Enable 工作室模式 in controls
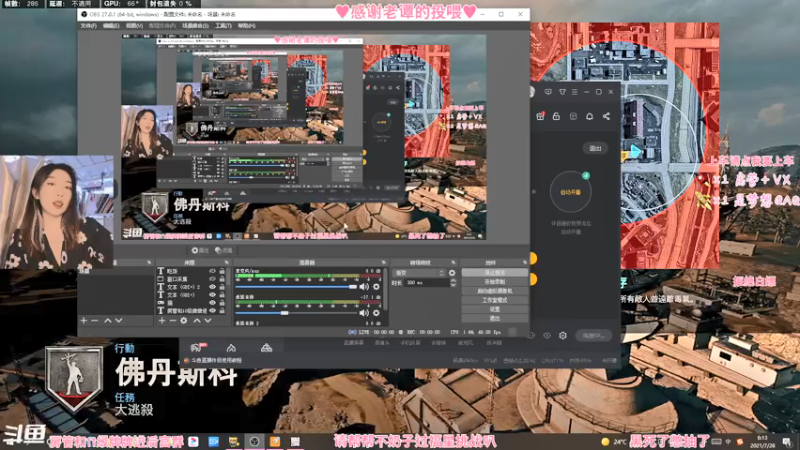Image resolution: width=800 pixels, height=450 pixels. point(494,300)
